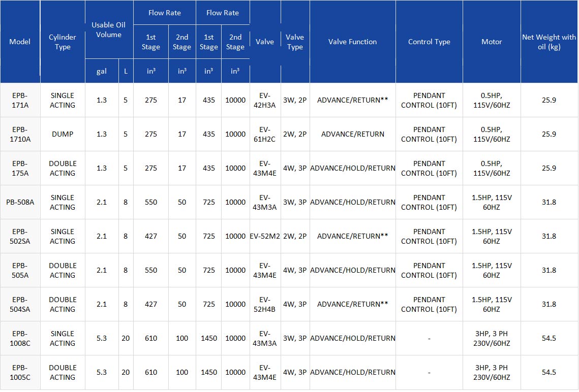This screenshot has height=392, width=579.
Task: Select model cell EPB-504SA
Action: 20,304
